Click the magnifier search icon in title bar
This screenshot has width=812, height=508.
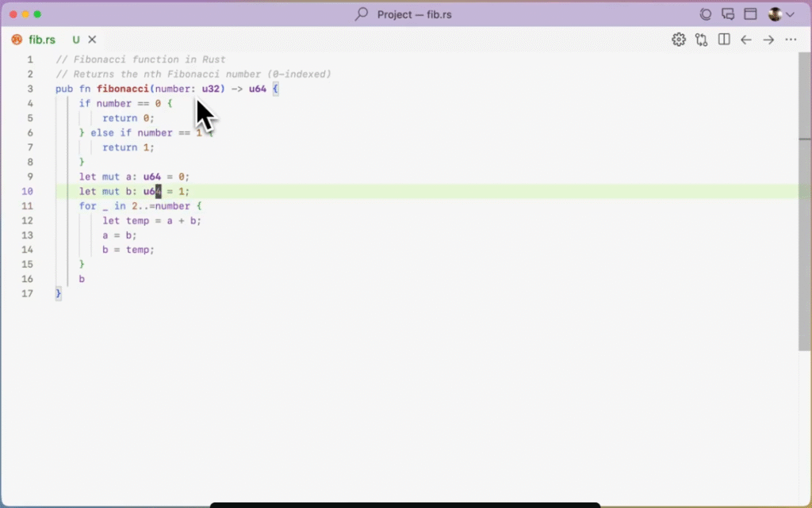click(x=362, y=14)
